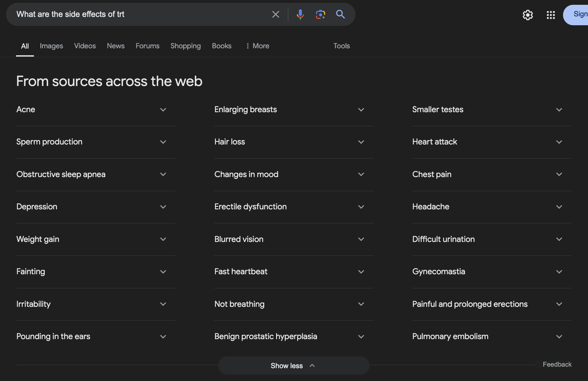Screen dimensions: 588x381
Task: Expand the Headache chevron
Action: (x=559, y=207)
